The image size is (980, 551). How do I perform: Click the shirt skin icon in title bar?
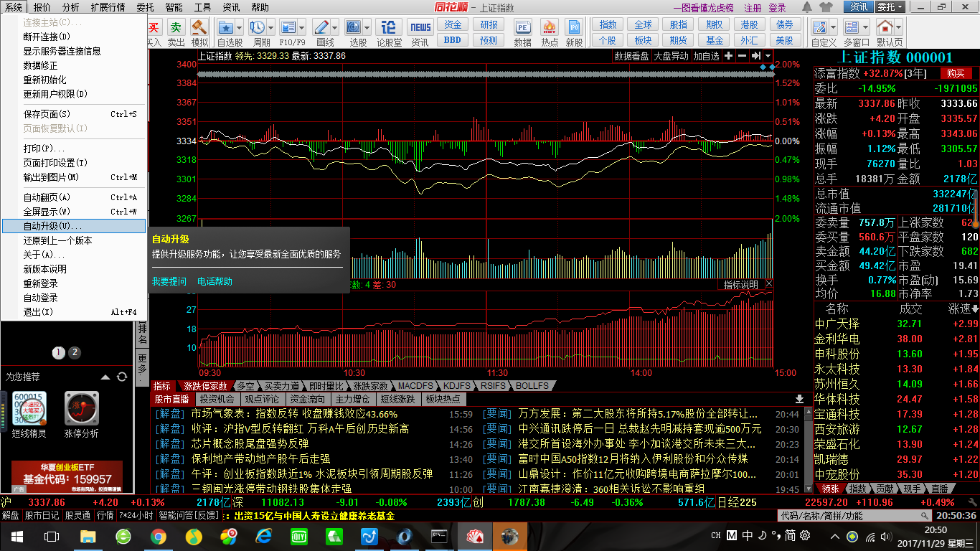pos(826,7)
